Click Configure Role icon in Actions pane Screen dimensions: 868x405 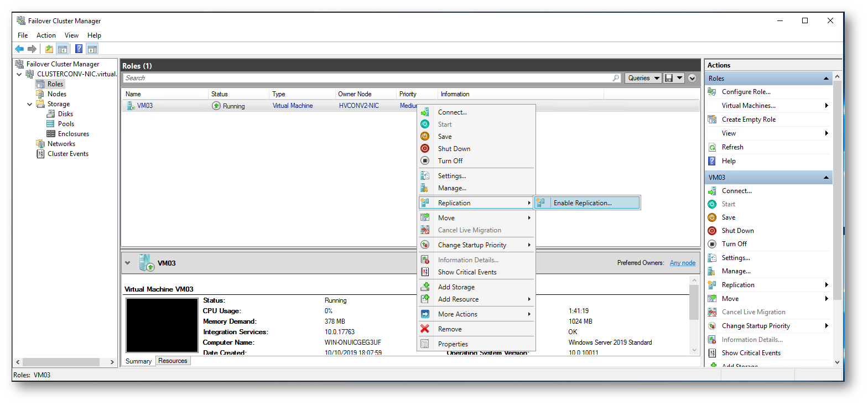coord(713,92)
